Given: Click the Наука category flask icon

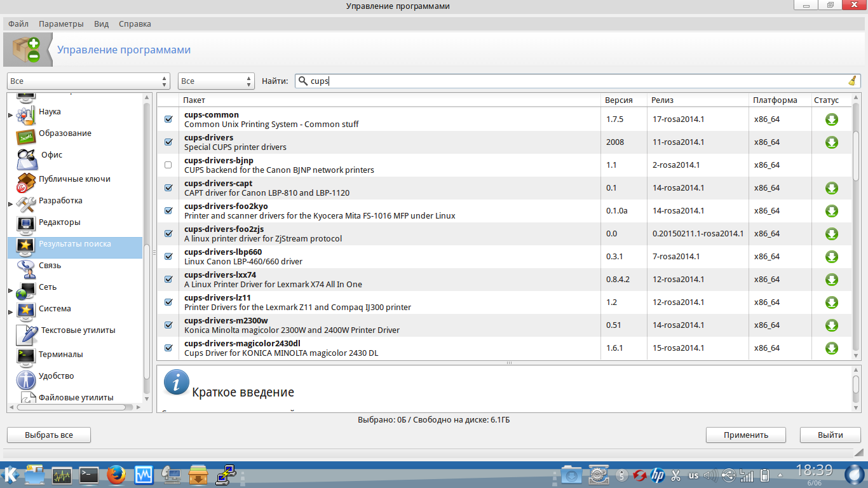Looking at the screenshot, I should pos(25,114).
